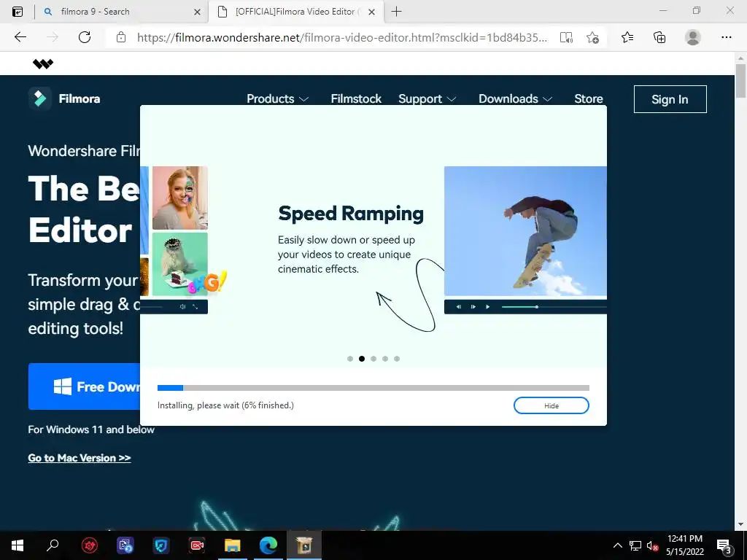Select the second carousel dot
This screenshot has height=560, width=747.
[362, 359]
